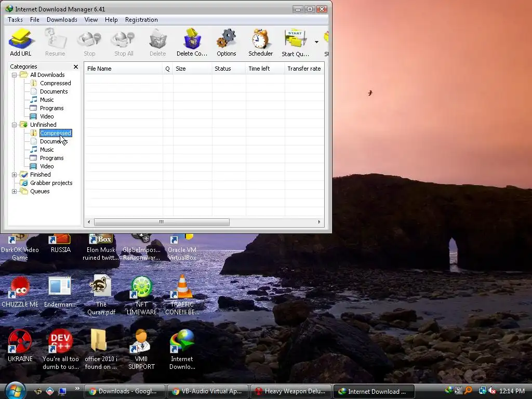Click the Add URL toolbar icon
The image size is (532, 399).
tap(21, 42)
